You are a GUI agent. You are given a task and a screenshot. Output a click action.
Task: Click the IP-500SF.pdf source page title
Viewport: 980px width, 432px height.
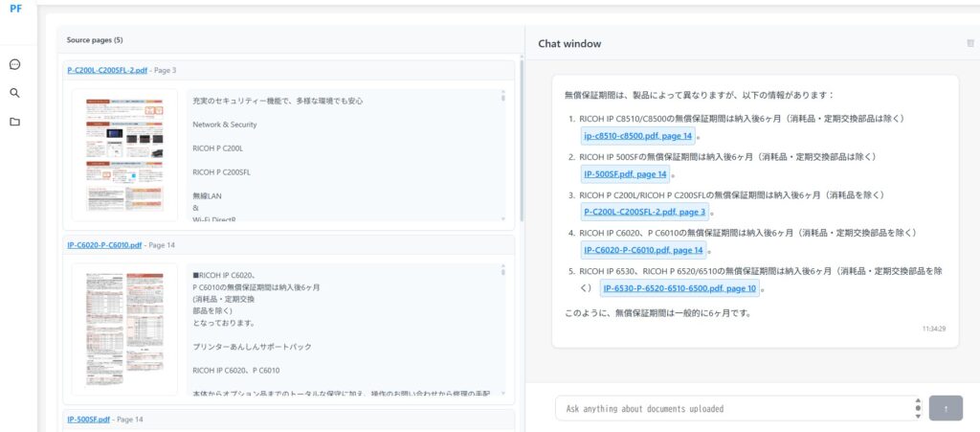(x=88, y=420)
